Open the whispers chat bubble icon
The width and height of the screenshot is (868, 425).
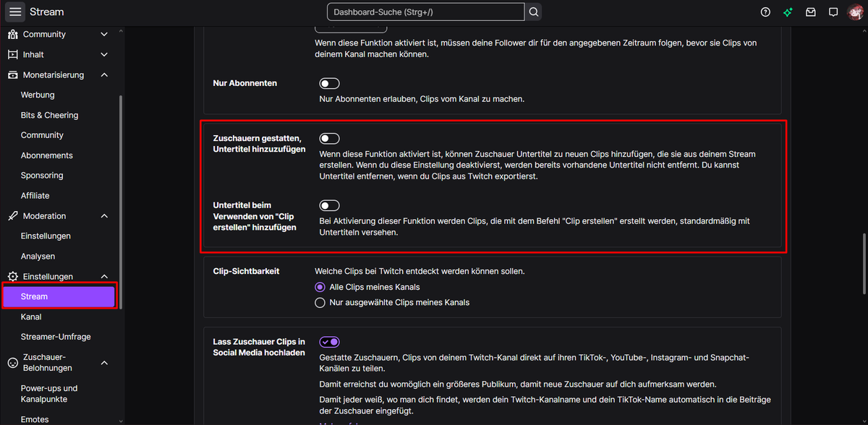833,12
